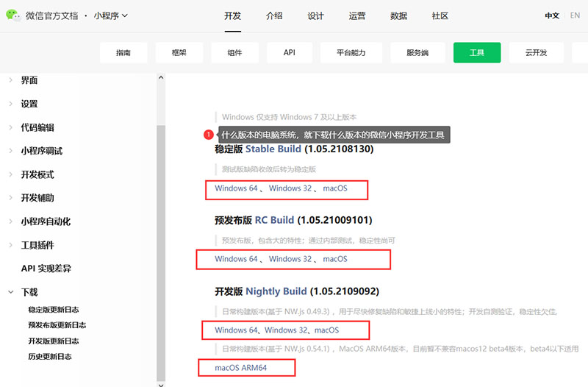Open 稳定版更新日志 sidebar link

pyautogui.click(x=54, y=310)
